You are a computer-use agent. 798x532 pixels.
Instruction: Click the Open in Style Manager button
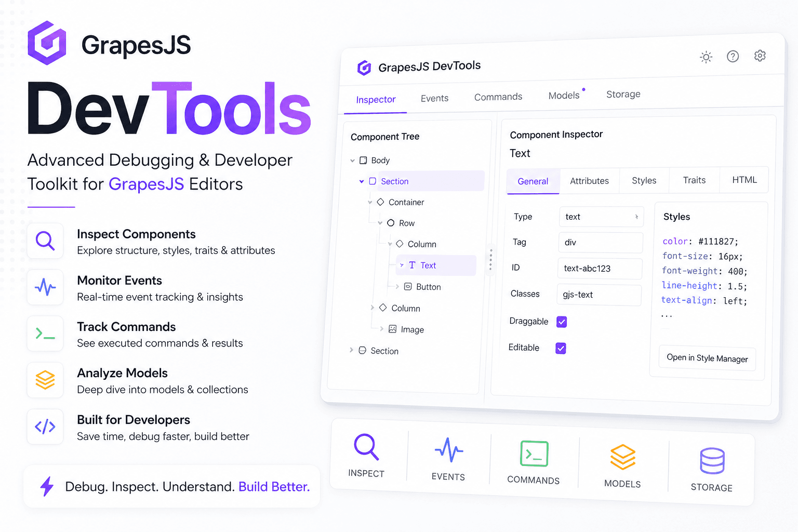coord(707,358)
